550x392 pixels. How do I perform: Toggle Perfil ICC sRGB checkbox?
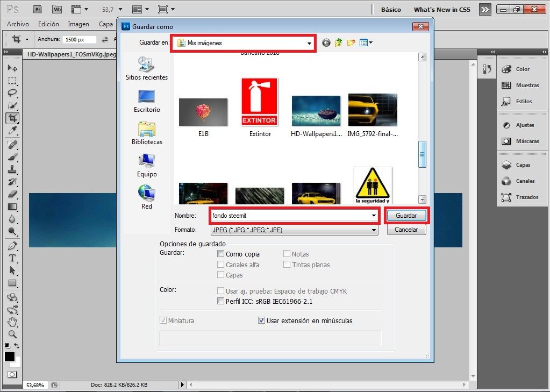click(220, 301)
